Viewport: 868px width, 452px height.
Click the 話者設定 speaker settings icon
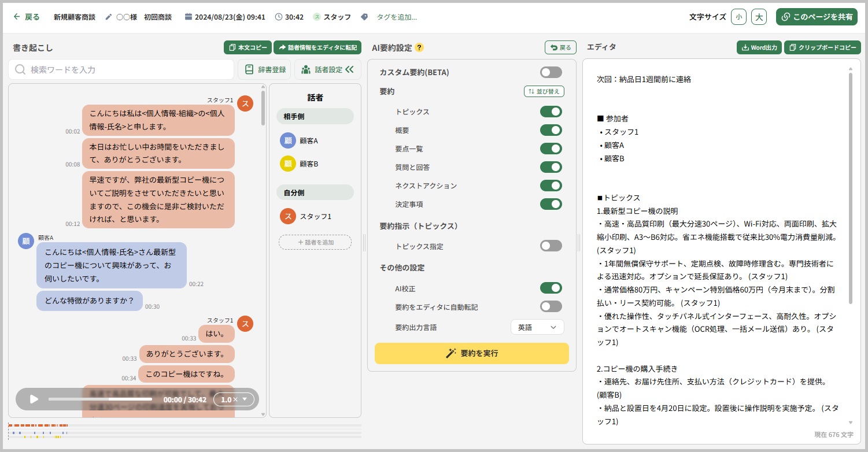coord(307,69)
